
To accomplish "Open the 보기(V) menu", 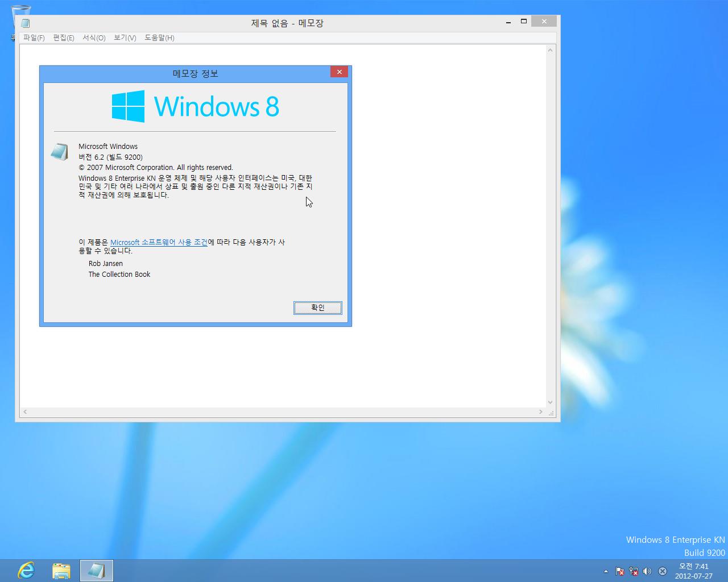I will 125,38.
